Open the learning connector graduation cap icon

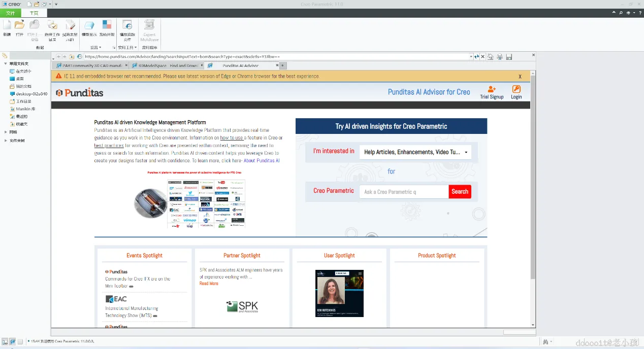628,13
